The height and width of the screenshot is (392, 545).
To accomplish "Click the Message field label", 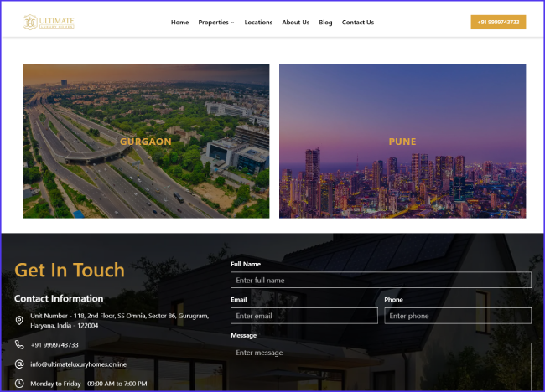I will click(244, 335).
